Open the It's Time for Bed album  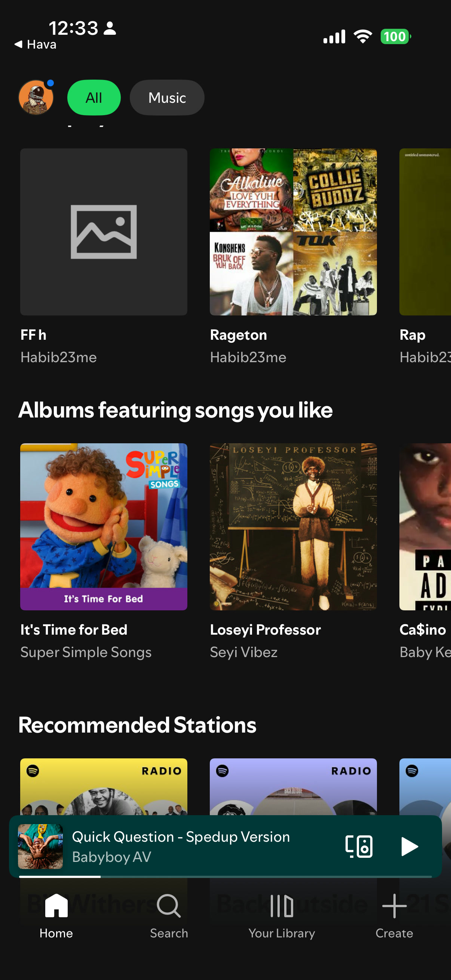coord(104,527)
